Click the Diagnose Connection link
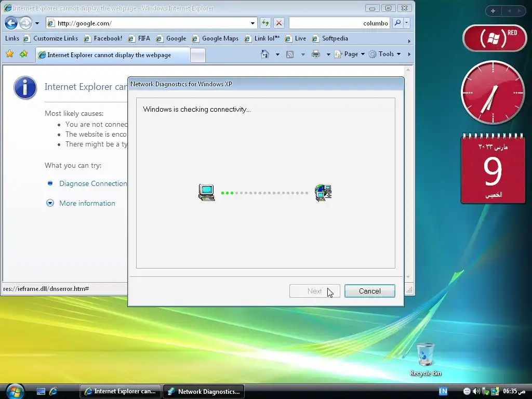Image resolution: width=532 pixels, height=399 pixels. 93,183
